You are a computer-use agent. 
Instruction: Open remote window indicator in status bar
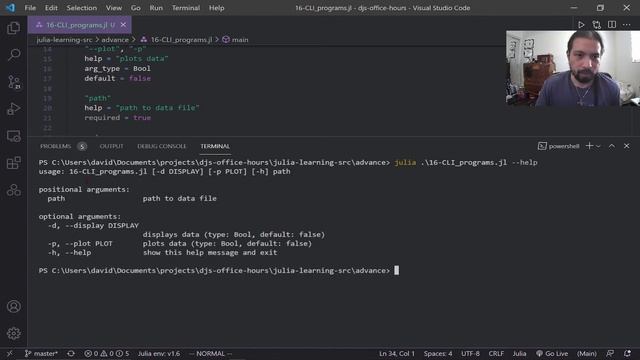tap(9, 353)
